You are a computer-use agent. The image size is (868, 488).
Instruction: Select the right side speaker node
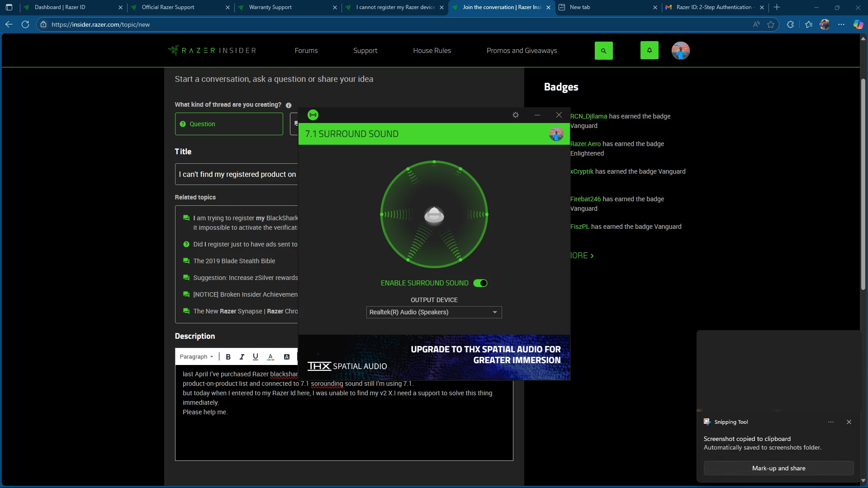click(487, 214)
